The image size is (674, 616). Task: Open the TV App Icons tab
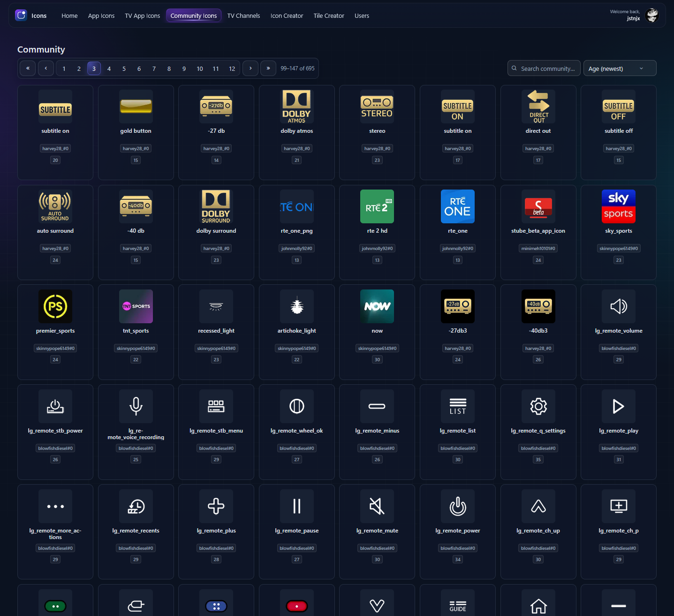[x=142, y=15]
